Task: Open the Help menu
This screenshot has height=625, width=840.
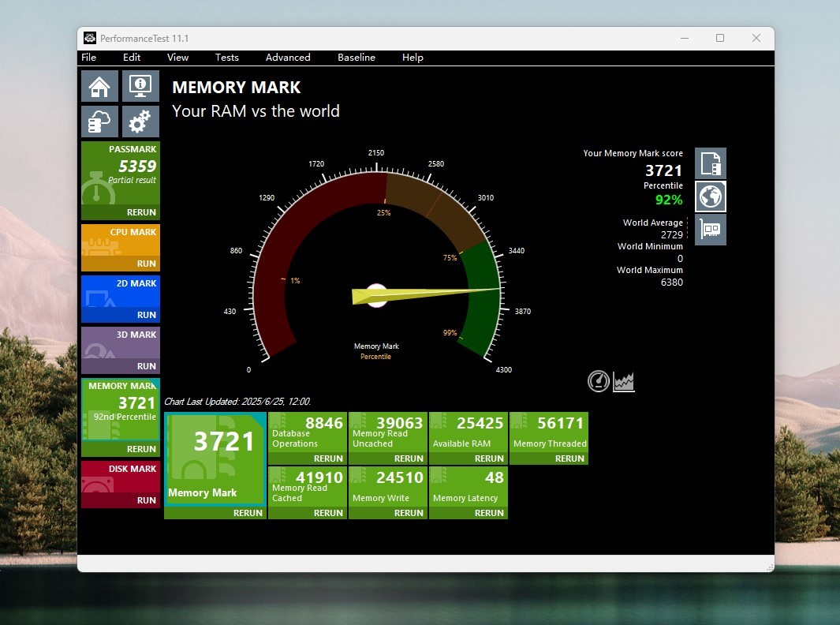Action: click(x=413, y=58)
